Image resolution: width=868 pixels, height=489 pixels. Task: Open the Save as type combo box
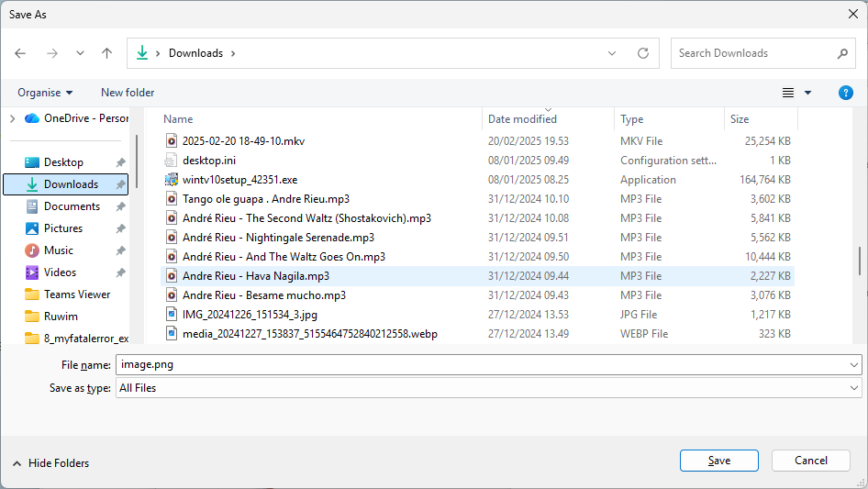[489, 388]
